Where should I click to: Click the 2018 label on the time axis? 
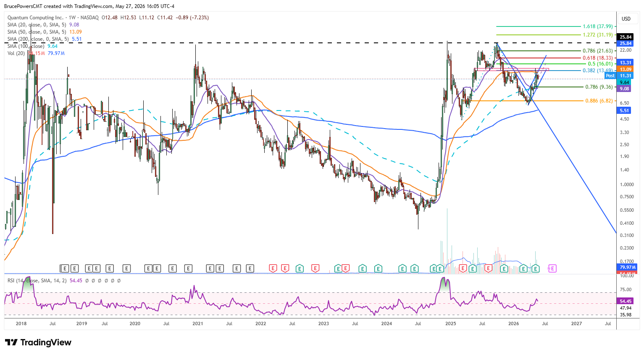pyautogui.click(x=21, y=323)
